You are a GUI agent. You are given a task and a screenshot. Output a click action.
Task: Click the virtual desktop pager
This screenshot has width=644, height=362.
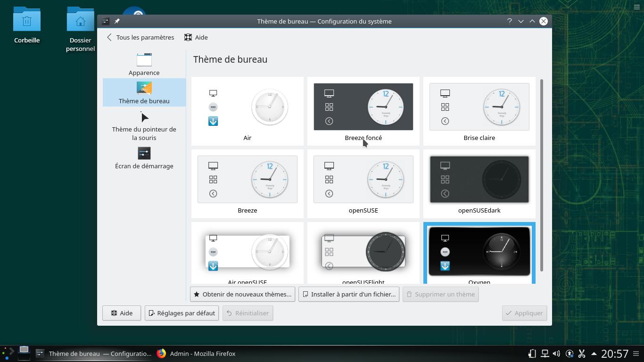24,354
